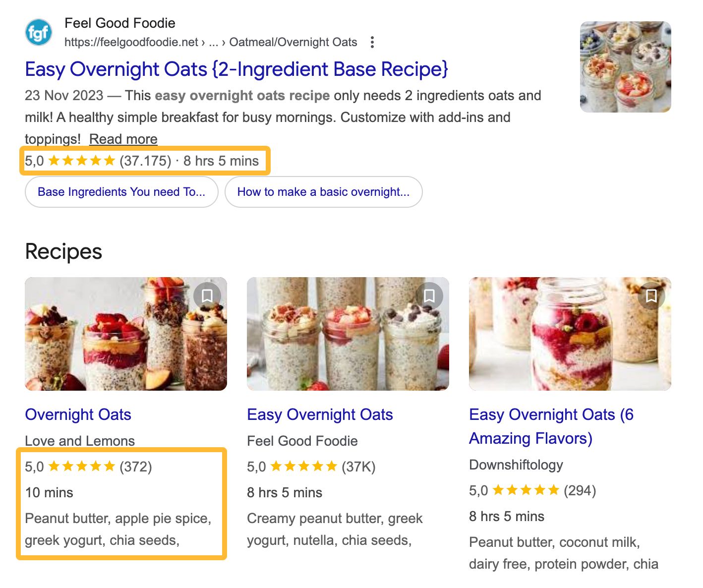Toggle save state on the leftmost recipe thumbnail

pyautogui.click(x=208, y=295)
